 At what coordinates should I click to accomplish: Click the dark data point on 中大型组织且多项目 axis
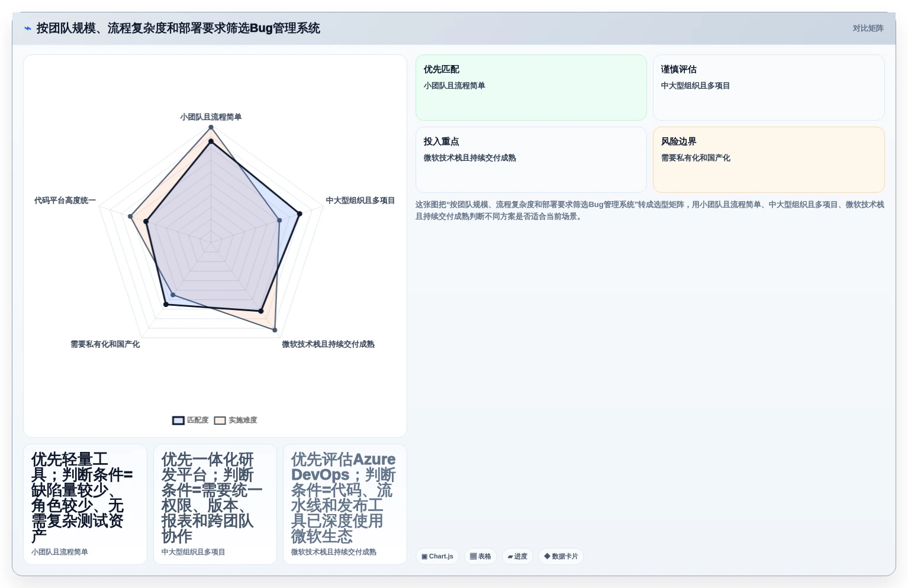pyautogui.click(x=300, y=214)
